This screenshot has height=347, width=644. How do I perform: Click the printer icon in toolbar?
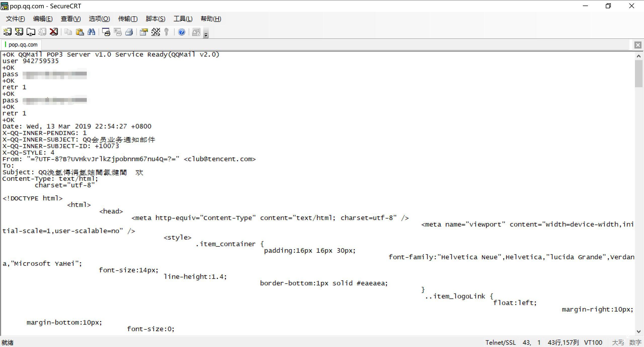pos(129,32)
